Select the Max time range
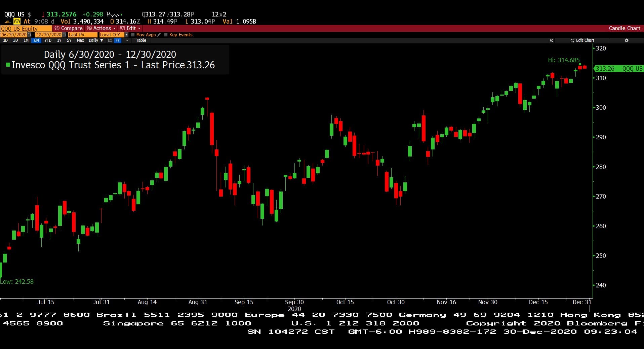This screenshot has height=349, width=644. tap(80, 40)
